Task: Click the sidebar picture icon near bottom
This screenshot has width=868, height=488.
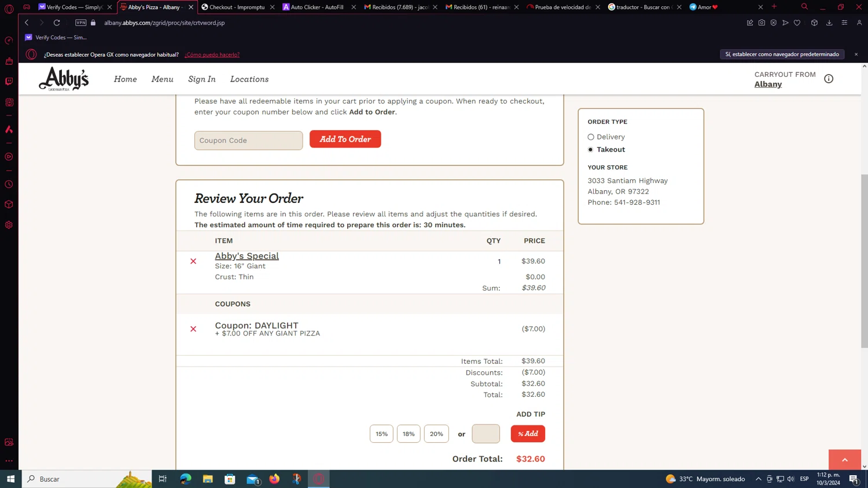Action: pyautogui.click(x=9, y=442)
